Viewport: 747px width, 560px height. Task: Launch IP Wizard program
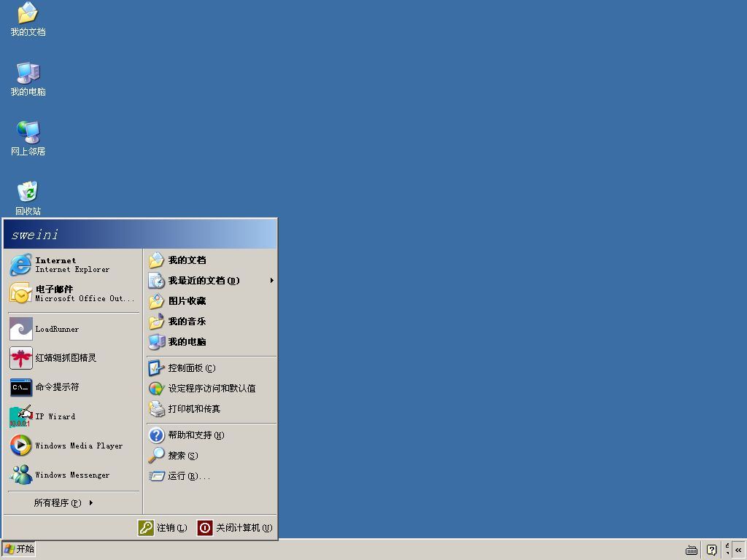coord(74,416)
